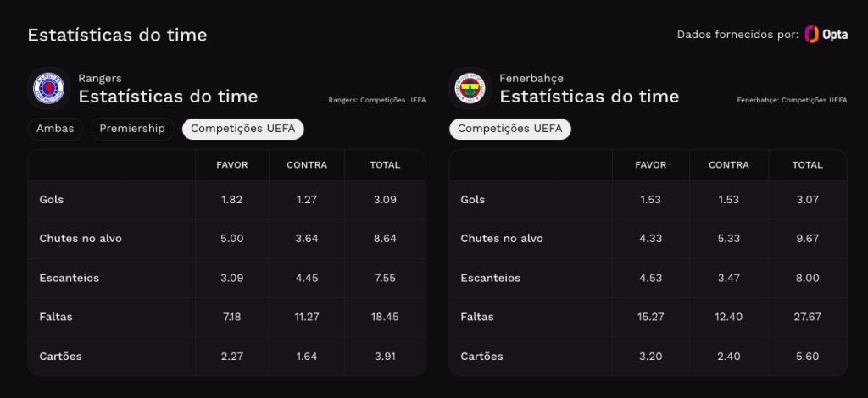868x398 pixels.
Task: Select Fenerbahçe Chutes no alvo row label
Action: click(x=502, y=239)
